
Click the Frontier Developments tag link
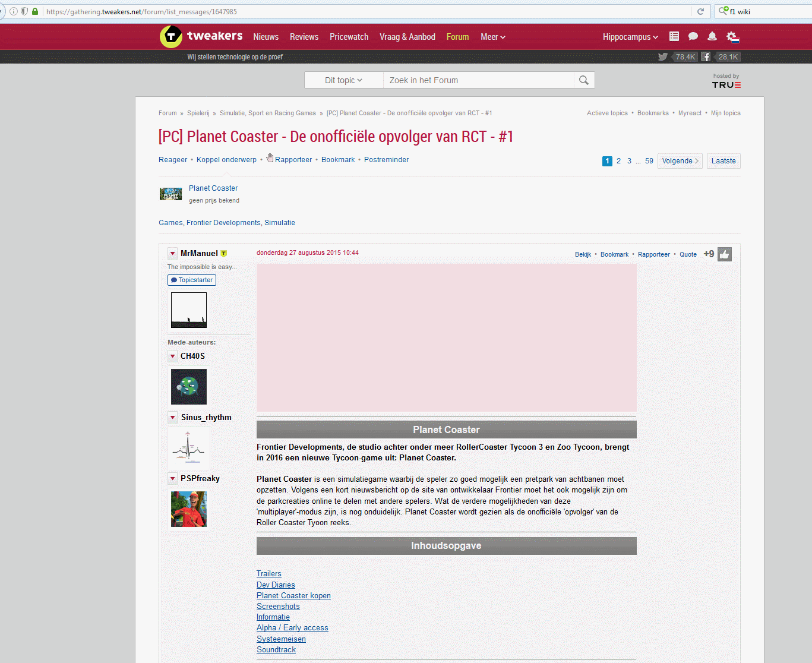click(x=223, y=223)
